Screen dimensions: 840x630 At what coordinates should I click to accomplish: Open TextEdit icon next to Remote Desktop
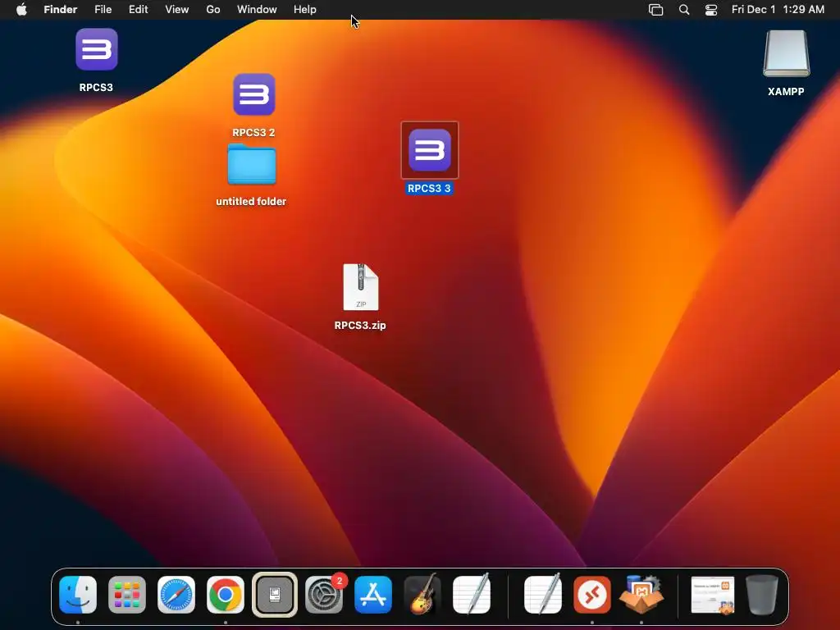543,594
